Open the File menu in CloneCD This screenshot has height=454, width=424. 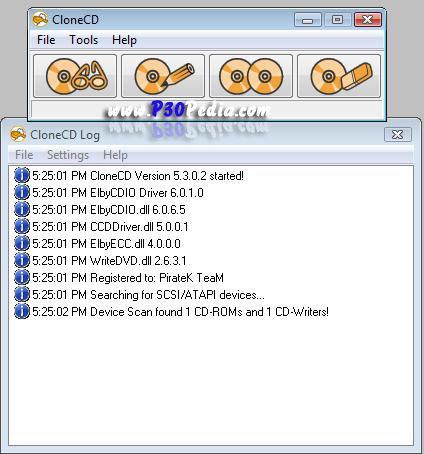46,40
